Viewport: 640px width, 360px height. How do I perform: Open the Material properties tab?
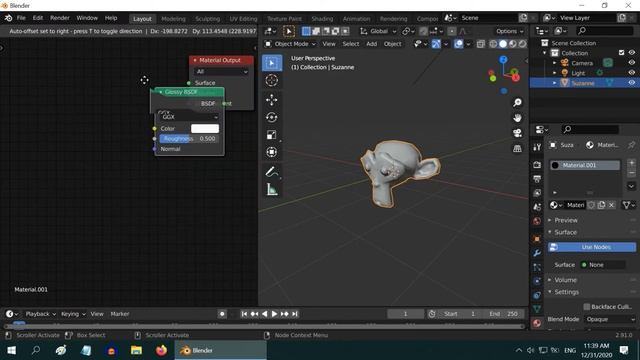(537, 323)
